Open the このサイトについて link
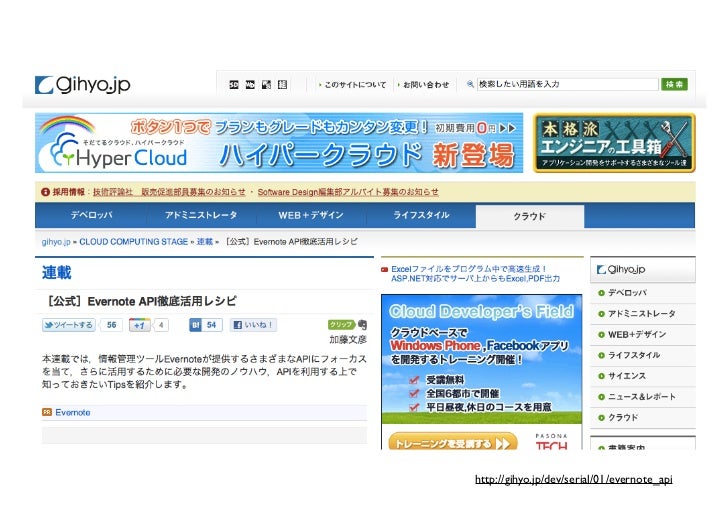 pyautogui.click(x=355, y=85)
